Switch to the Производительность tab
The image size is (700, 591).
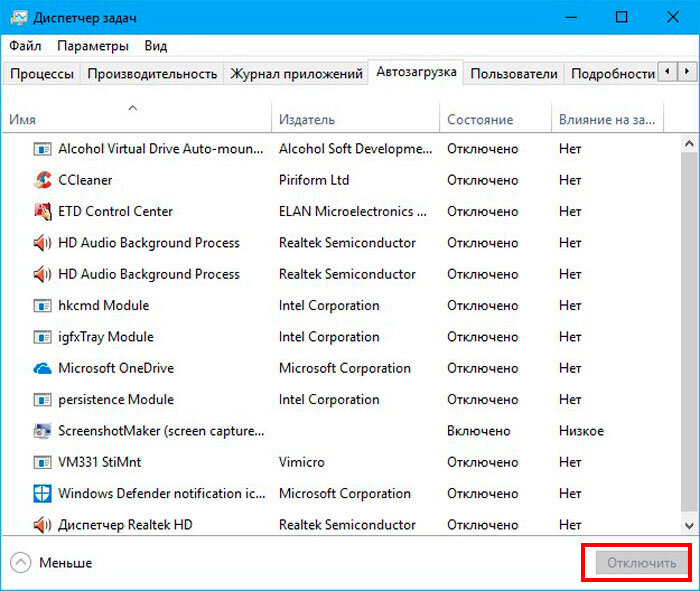pyautogui.click(x=152, y=73)
